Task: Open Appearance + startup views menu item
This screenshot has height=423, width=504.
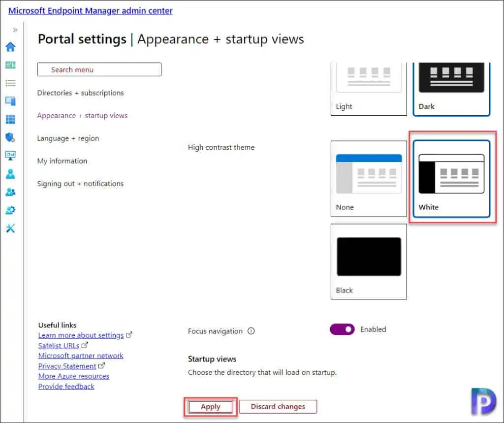Action: [82, 116]
